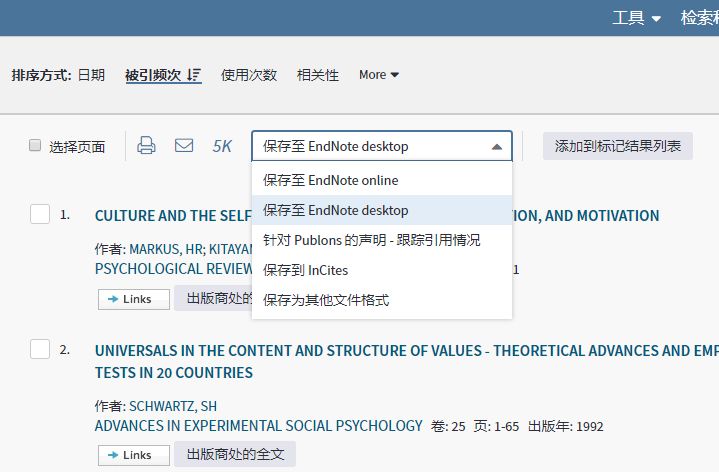Viewport: 719px width, 472px height.
Task: Check the box for result 1
Action: pos(40,214)
